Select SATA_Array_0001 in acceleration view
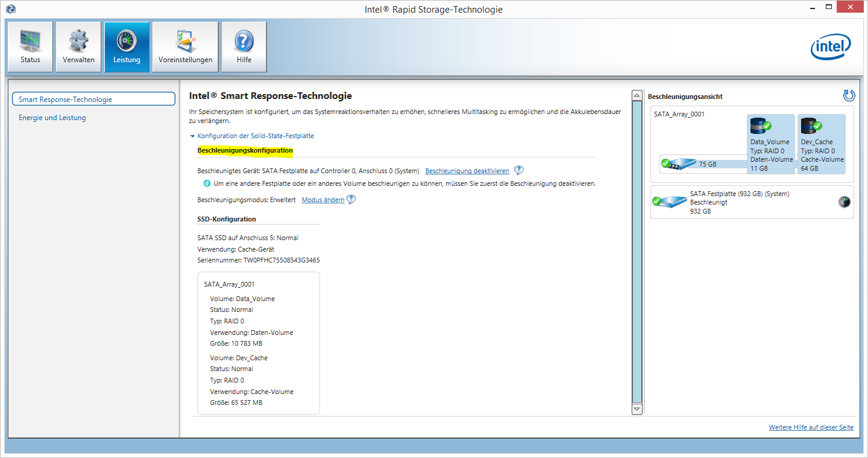Viewport: 868px width, 458px height. [x=679, y=114]
